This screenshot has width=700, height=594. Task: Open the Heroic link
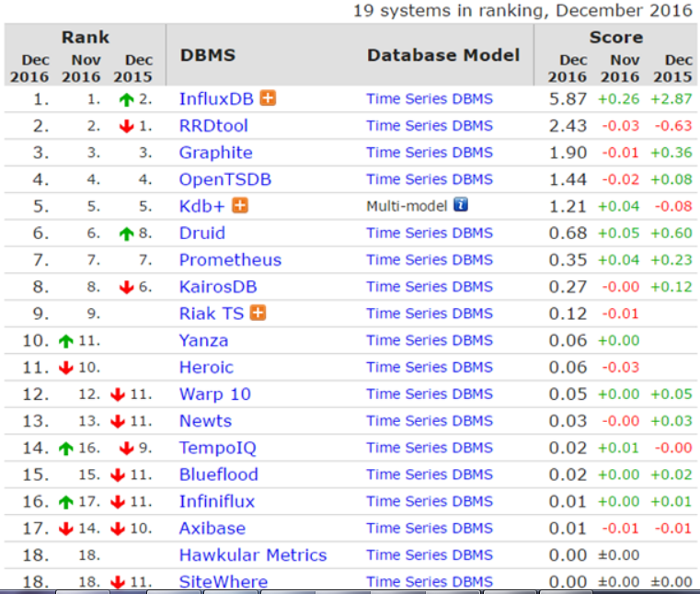(x=206, y=367)
